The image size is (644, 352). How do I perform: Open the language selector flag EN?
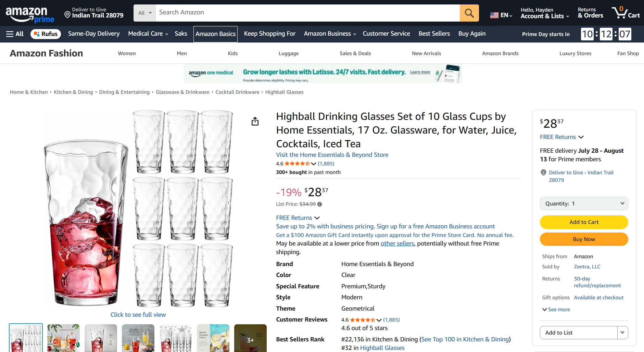(501, 15)
